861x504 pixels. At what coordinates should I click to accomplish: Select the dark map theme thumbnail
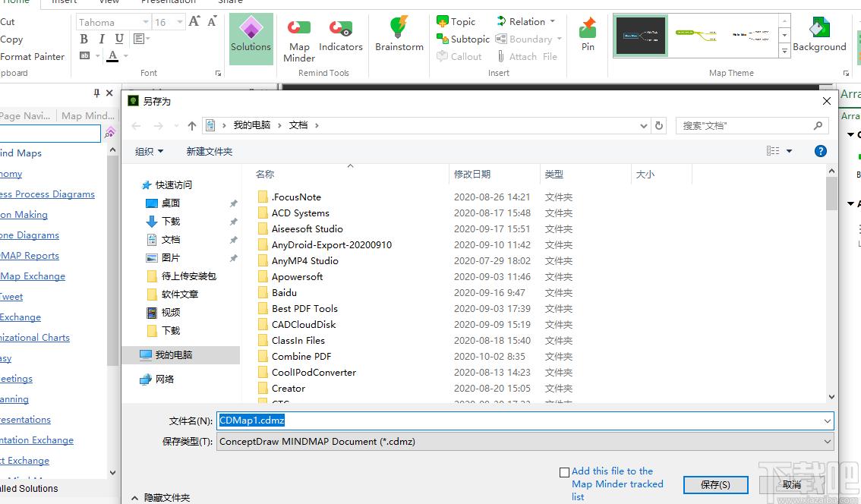coord(641,36)
